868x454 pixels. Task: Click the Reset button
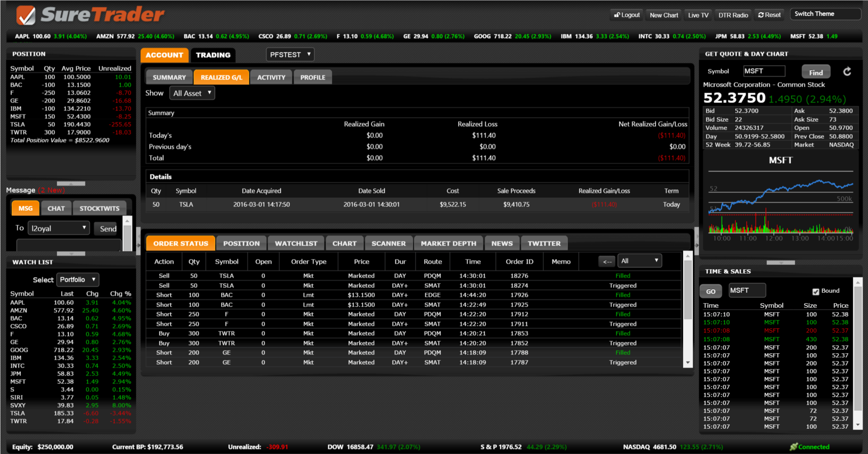coord(769,15)
